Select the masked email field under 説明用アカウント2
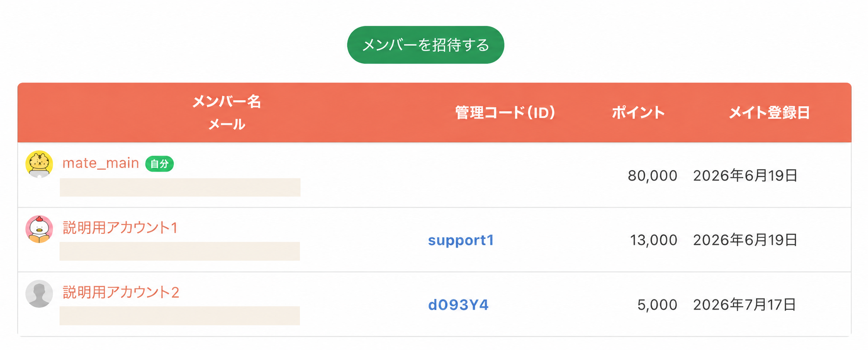868x350 pixels. pos(180,316)
